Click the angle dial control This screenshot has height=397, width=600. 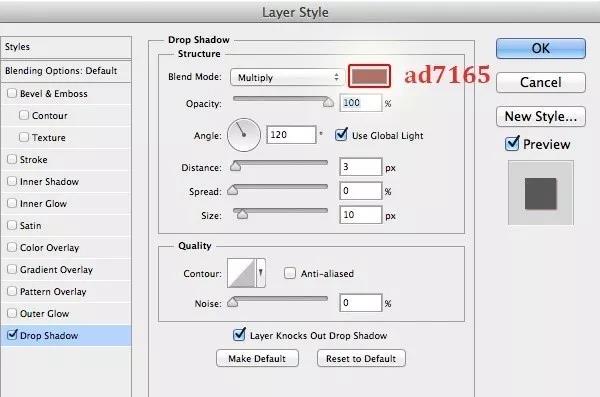pyautogui.click(x=244, y=135)
